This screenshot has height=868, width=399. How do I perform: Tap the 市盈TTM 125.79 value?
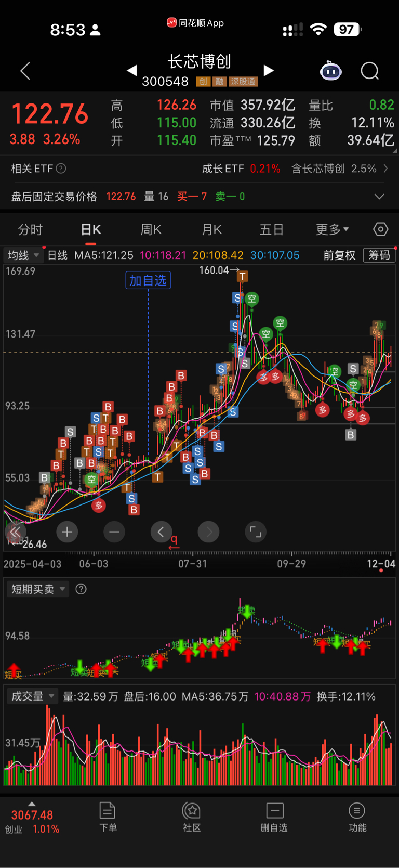point(252,140)
